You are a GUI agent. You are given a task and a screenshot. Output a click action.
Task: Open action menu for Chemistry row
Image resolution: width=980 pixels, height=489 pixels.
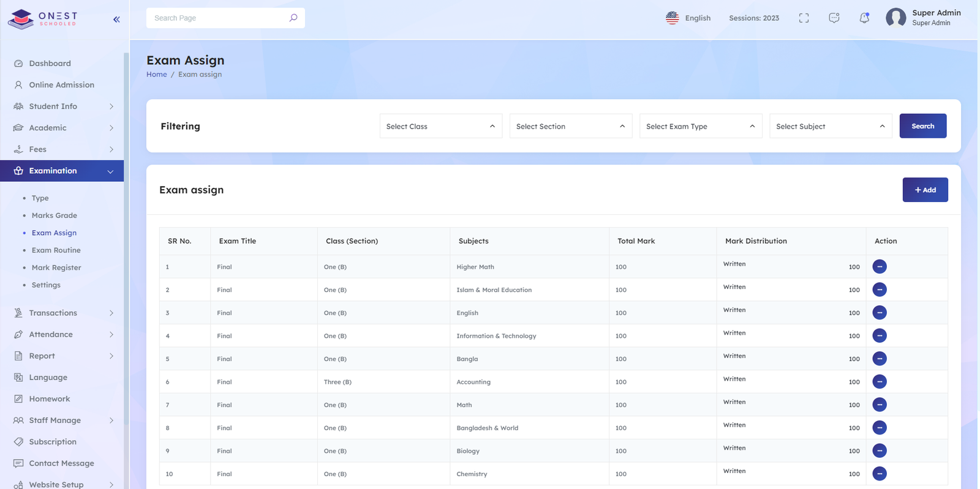(x=880, y=474)
